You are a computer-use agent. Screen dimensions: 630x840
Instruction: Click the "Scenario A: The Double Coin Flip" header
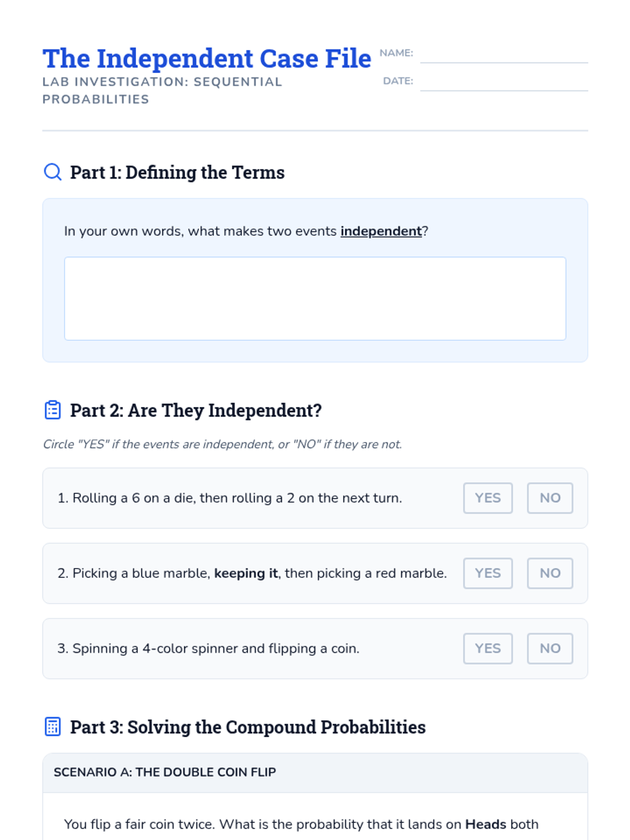(x=165, y=772)
